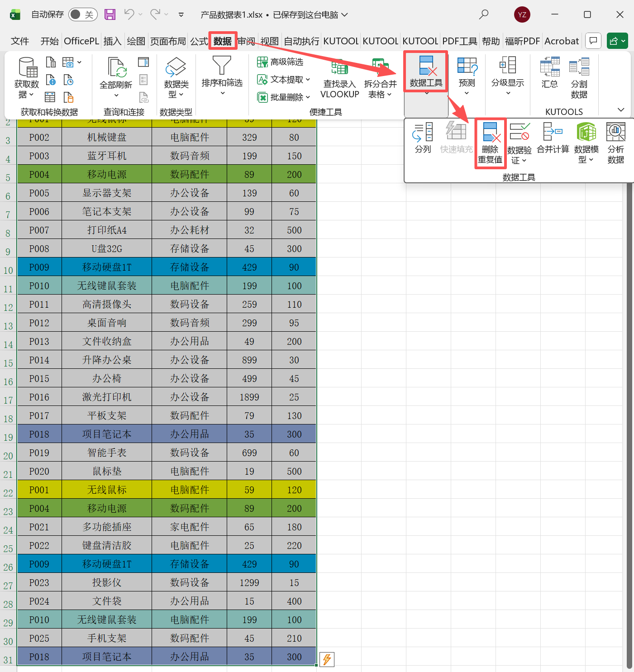Select the cell containing 激光打印机

point(106,396)
